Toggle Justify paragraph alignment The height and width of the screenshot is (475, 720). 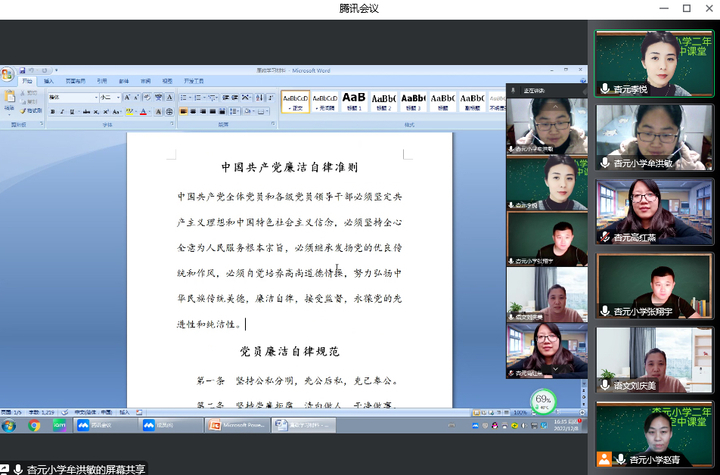pos(212,111)
